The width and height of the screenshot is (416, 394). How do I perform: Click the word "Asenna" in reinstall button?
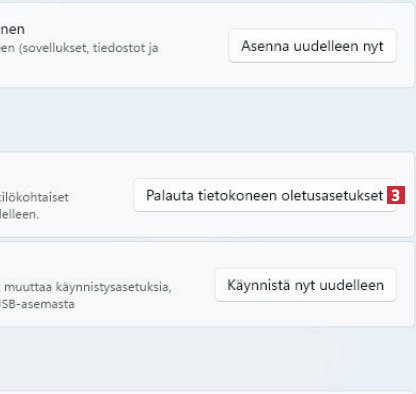coord(265,46)
